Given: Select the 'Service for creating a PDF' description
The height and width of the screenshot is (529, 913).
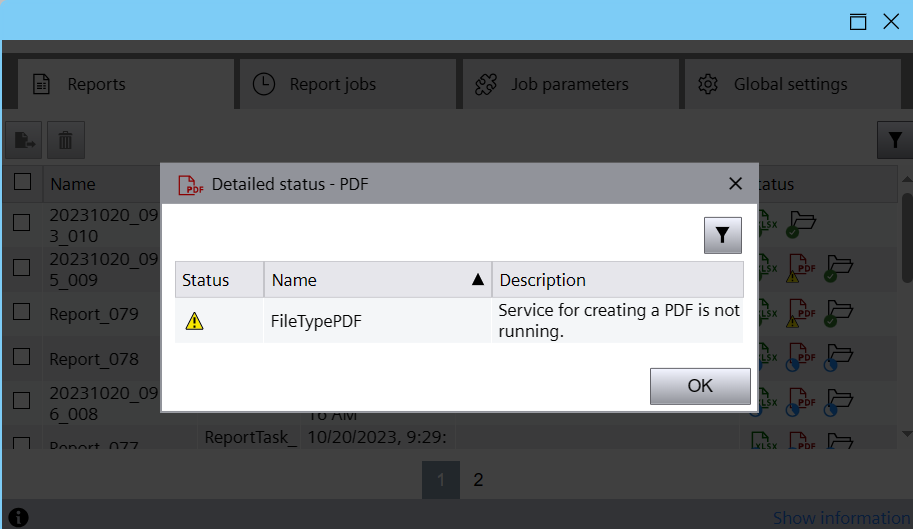Looking at the screenshot, I should click(x=619, y=321).
